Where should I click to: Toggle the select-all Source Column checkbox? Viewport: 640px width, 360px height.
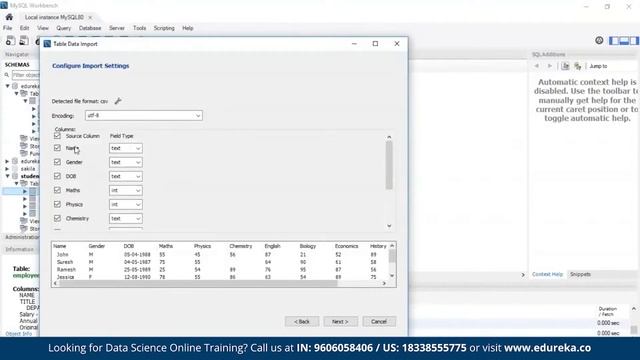57,136
